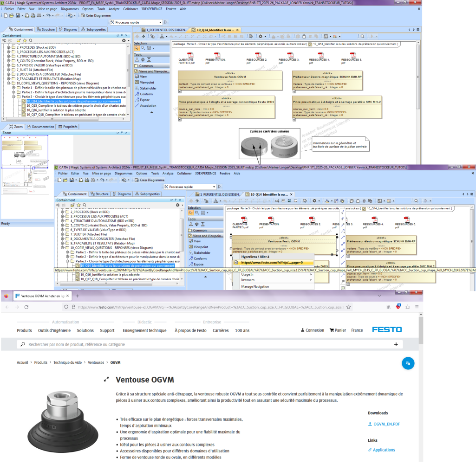This screenshot has height=464, width=476.
Task: Click the festo.com hyperlink in the context menu
Action: tap(272, 263)
